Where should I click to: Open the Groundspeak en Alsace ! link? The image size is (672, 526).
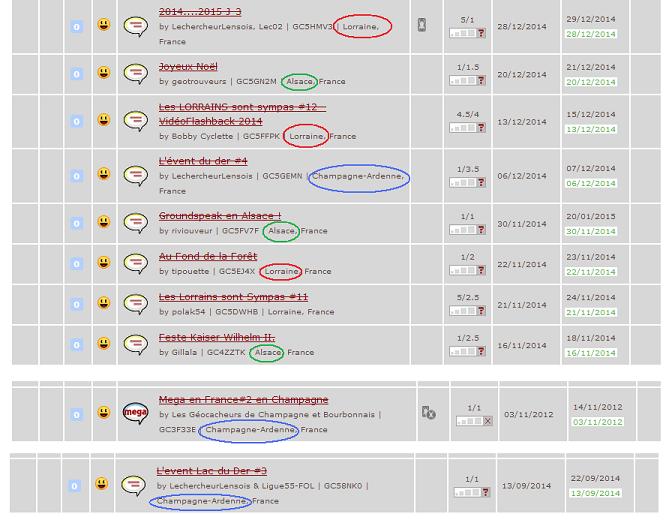[x=219, y=216]
